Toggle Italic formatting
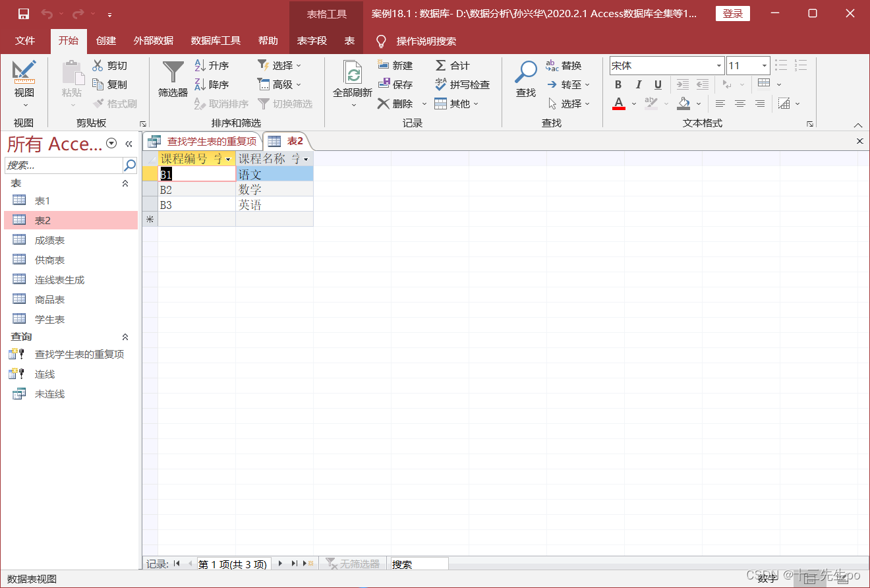The height and width of the screenshot is (588, 870). point(638,84)
